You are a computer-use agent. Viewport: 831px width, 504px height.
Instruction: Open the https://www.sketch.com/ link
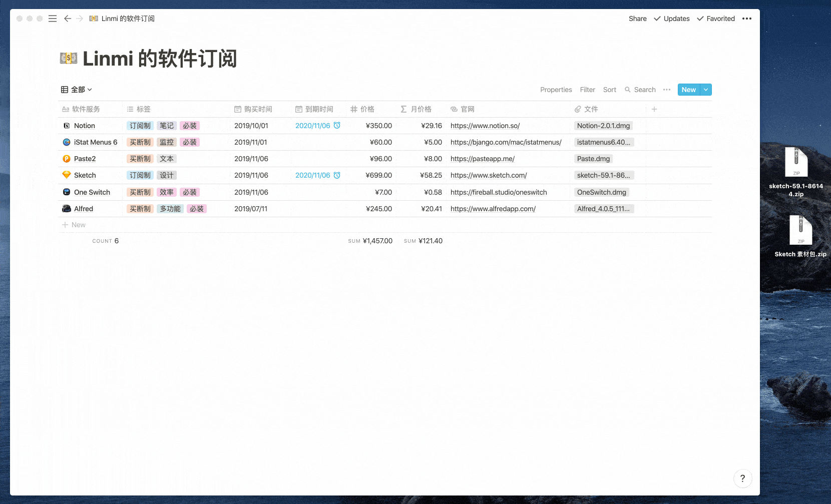point(489,175)
